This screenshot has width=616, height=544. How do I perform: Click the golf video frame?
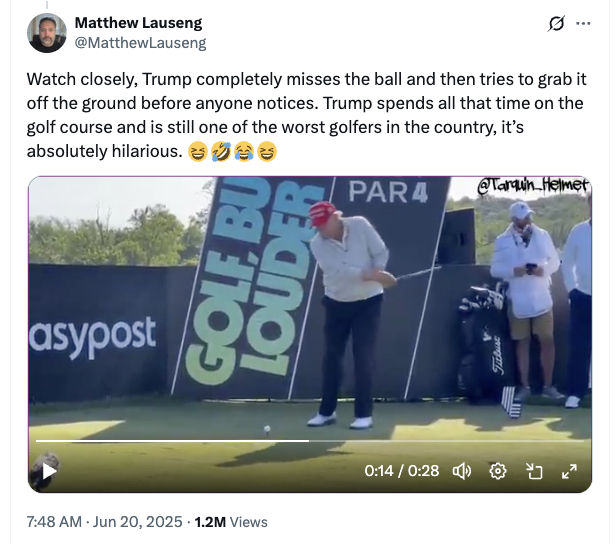pos(310,334)
